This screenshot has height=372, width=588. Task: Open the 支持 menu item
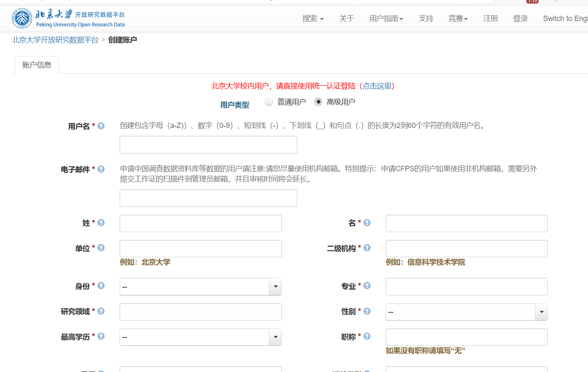(426, 19)
